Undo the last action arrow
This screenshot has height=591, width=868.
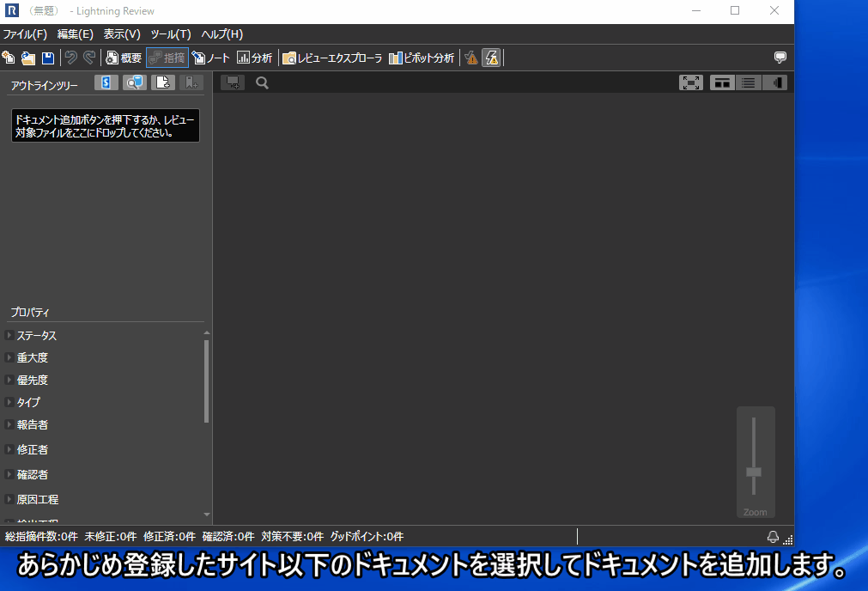tap(71, 58)
